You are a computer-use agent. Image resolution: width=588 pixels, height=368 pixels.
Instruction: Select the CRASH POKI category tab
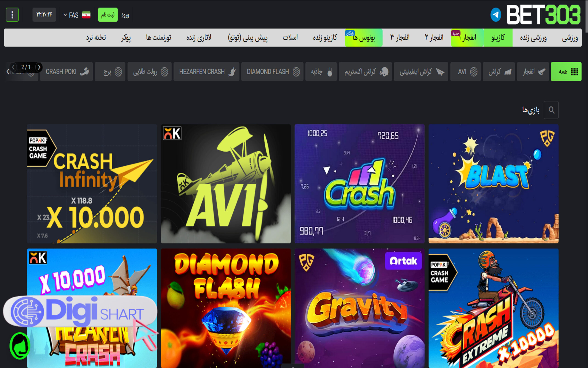67,72
